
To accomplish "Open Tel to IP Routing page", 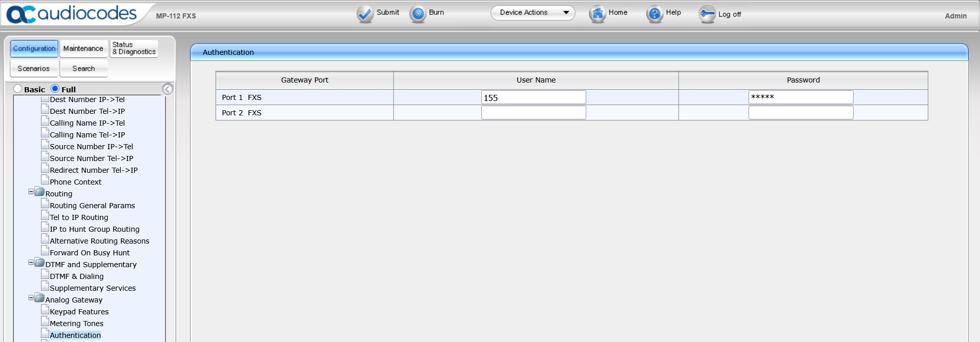I will tap(79, 217).
